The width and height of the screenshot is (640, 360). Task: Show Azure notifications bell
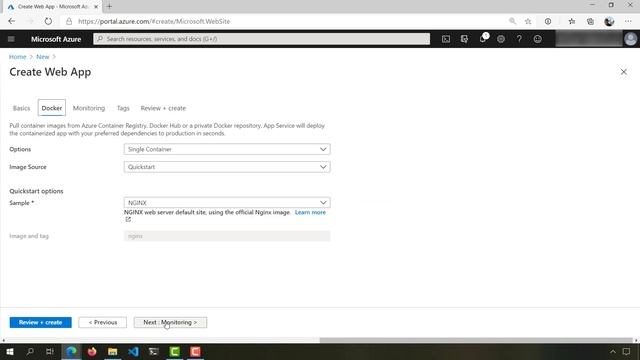[483, 38]
